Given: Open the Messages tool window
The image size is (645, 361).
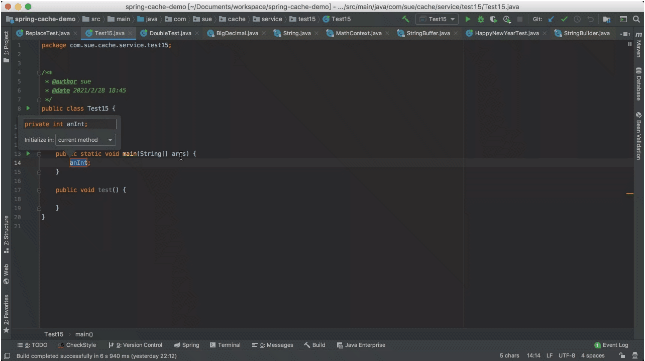Looking at the screenshot, I should [273, 345].
